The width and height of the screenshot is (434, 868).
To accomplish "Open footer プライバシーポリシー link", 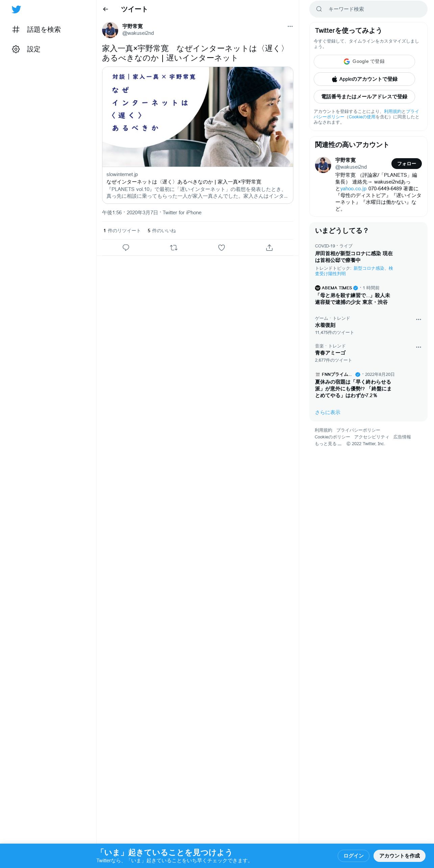I will (x=358, y=430).
